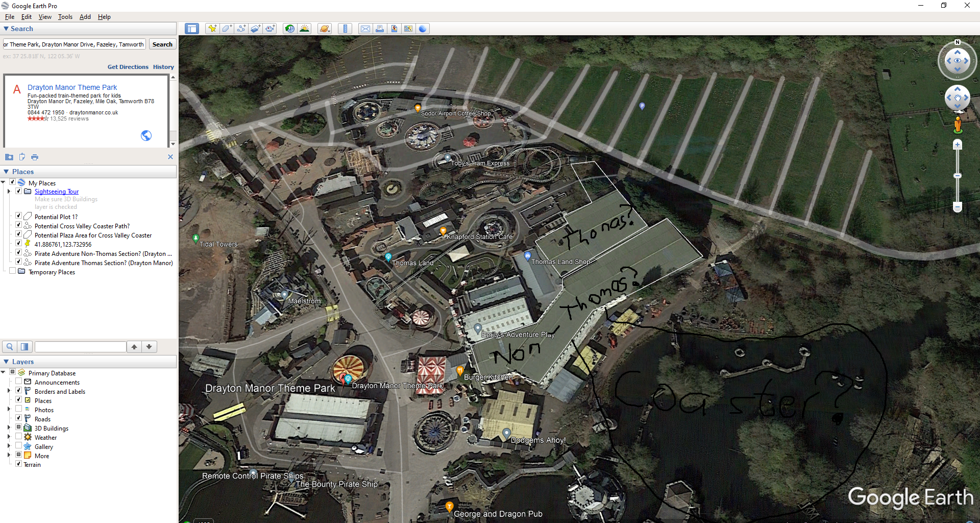Uncheck Sightseeing Tour checkbox
The image size is (980, 523).
(19, 191)
